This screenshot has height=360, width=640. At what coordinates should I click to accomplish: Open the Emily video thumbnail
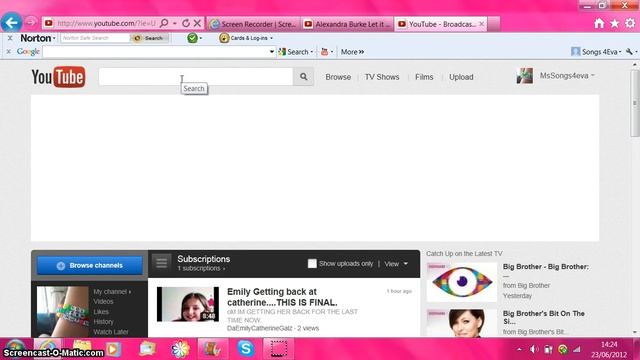point(188,304)
